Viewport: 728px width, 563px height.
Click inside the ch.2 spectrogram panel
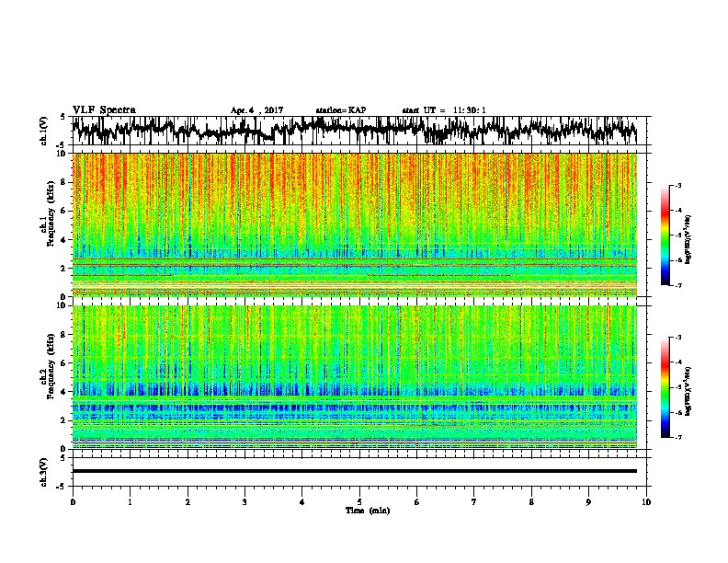(355, 377)
